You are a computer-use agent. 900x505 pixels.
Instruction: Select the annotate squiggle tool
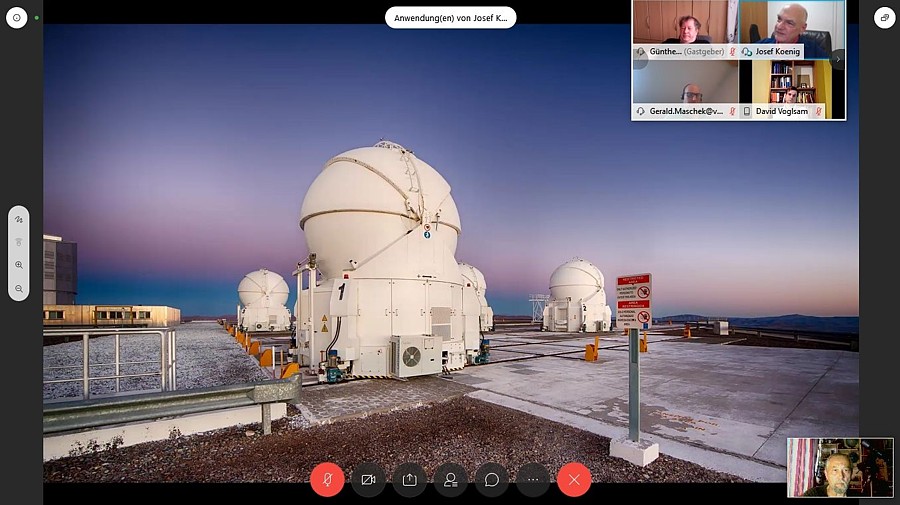[x=19, y=219]
